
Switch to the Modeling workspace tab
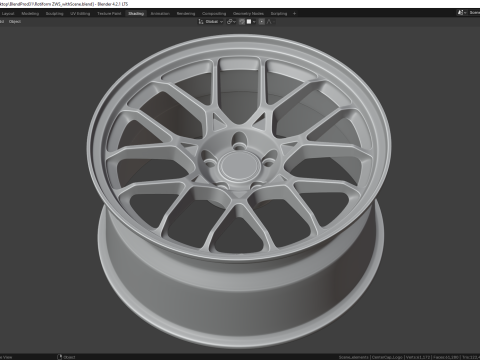tap(30, 14)
